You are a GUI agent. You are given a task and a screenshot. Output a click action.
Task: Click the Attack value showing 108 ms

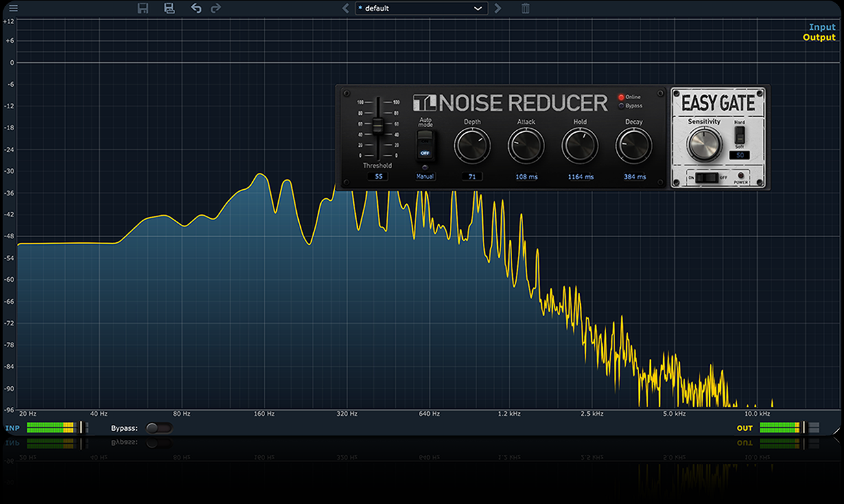526,176
